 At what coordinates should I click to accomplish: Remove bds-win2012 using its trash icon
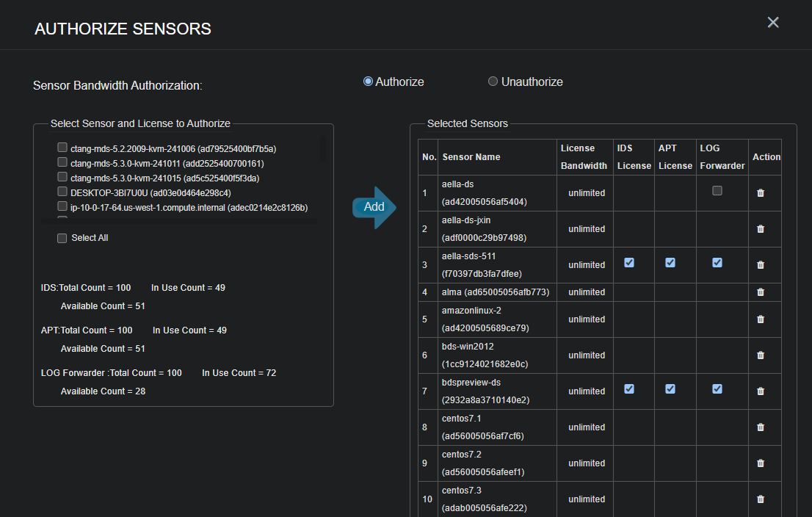[761, 355]
